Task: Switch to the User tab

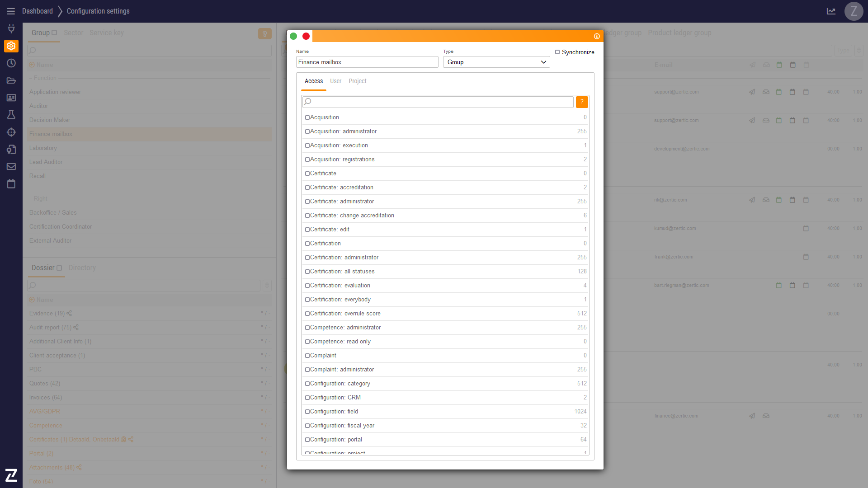Action: pos(335,81)
